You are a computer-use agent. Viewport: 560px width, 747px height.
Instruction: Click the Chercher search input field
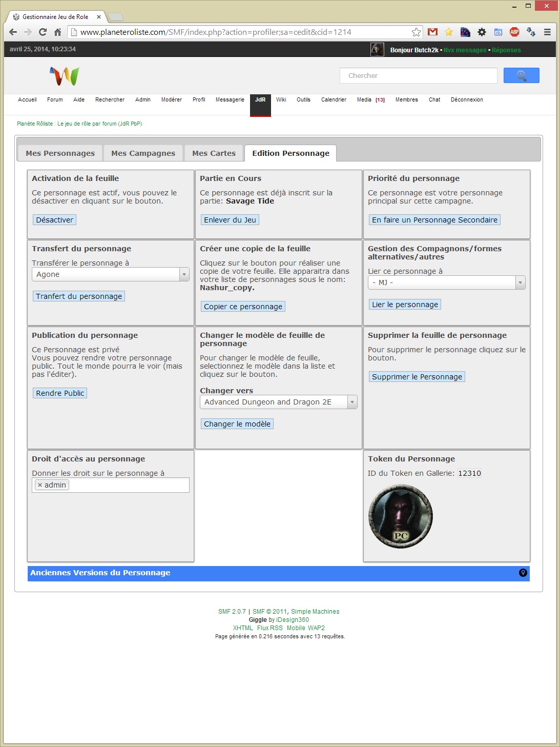point(418,75)
